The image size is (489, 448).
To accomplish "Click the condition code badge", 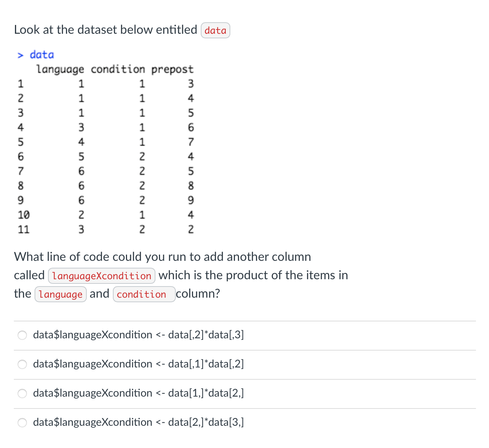I will (144, 294).
